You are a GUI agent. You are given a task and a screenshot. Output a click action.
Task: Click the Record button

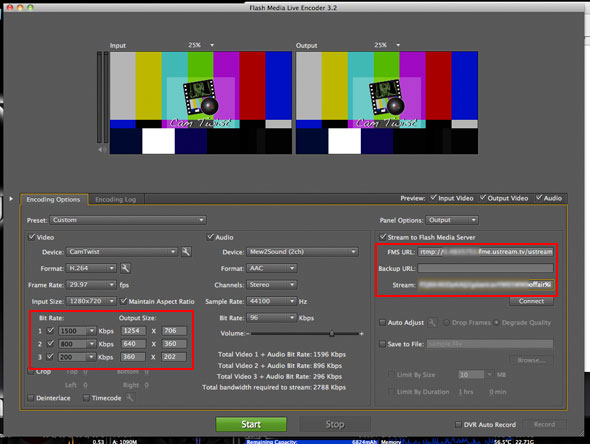coord(544,424)
